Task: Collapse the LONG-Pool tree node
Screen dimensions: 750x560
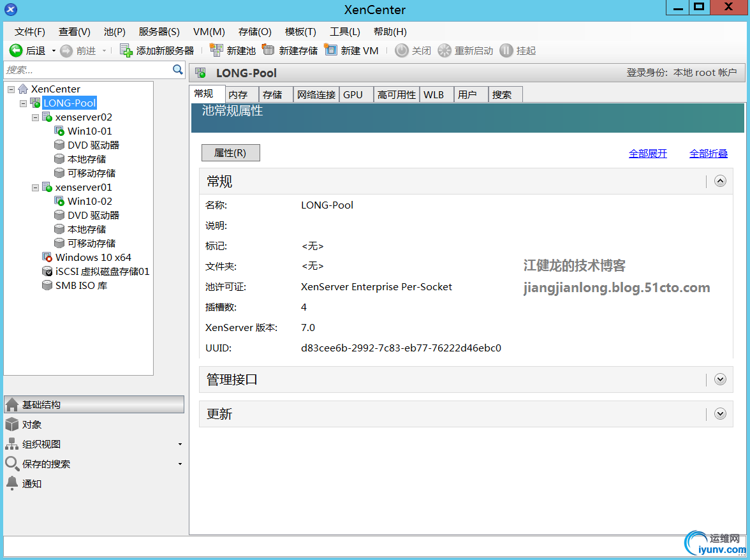Action: pos(23,103)
